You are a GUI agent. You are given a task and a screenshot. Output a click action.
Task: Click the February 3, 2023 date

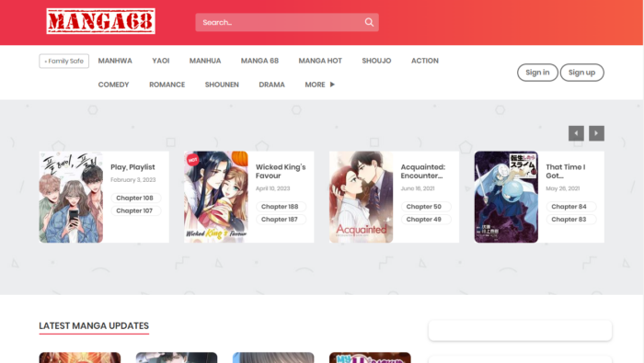pos(133,179)
